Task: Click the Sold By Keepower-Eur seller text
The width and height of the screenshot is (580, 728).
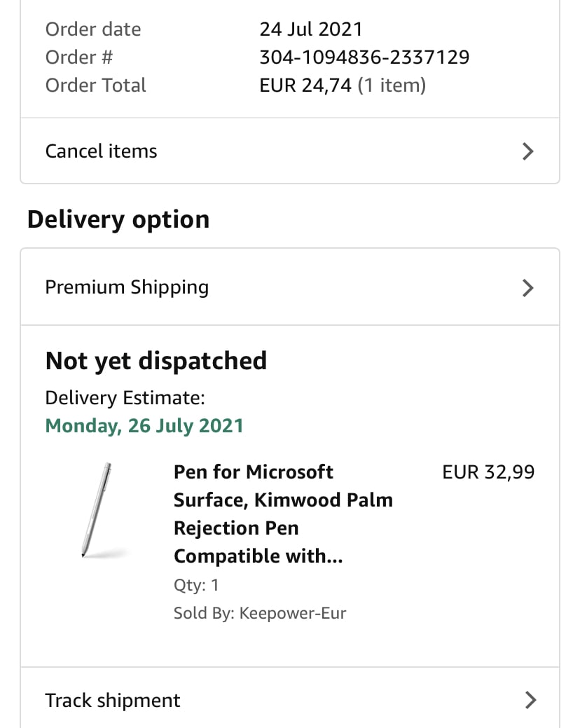Action: click(x=260, y=613)
